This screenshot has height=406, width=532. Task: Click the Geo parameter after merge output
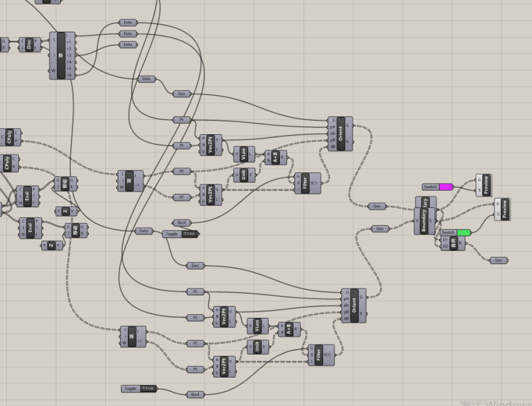(498, 260)
